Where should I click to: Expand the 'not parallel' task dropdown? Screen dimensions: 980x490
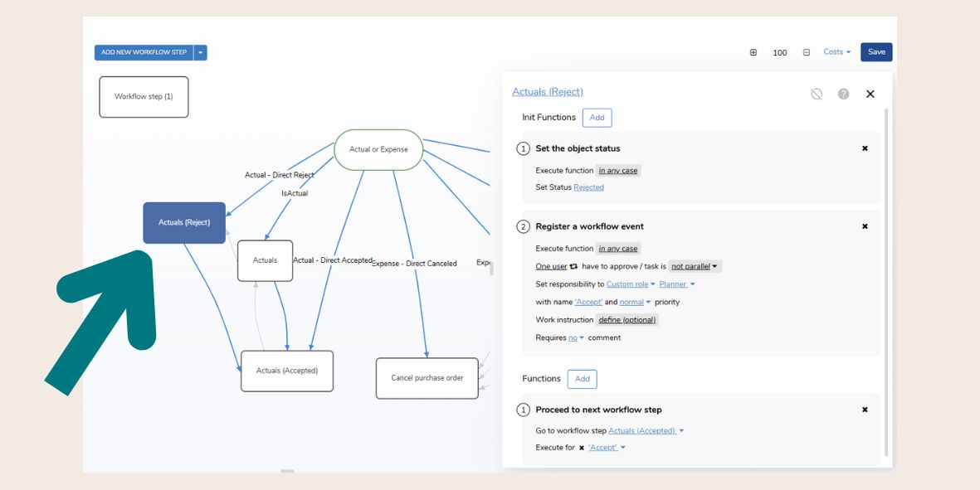(x=695, y=267)
